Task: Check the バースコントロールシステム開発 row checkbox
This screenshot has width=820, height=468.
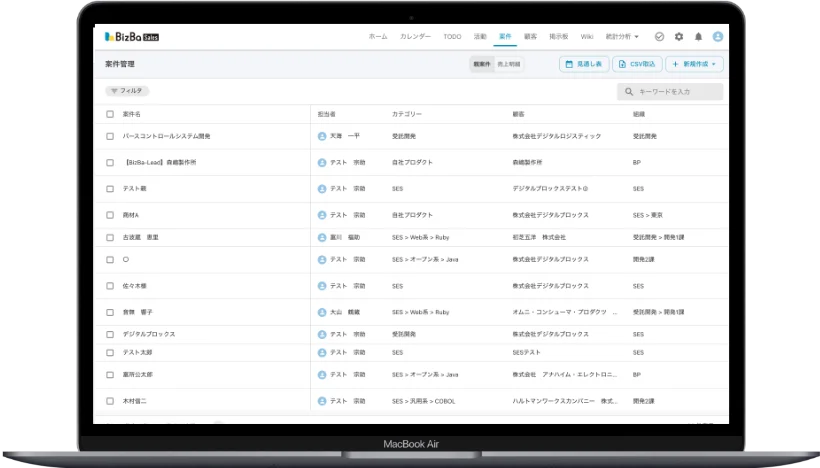Action: (x=110, y=136)
